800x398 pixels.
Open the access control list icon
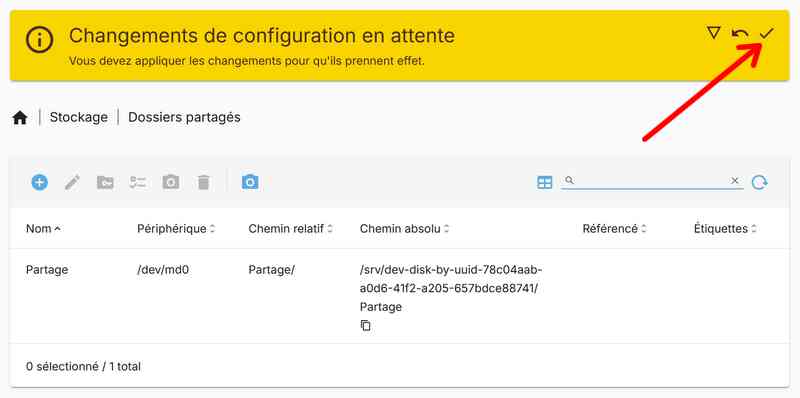pos(138,182)
